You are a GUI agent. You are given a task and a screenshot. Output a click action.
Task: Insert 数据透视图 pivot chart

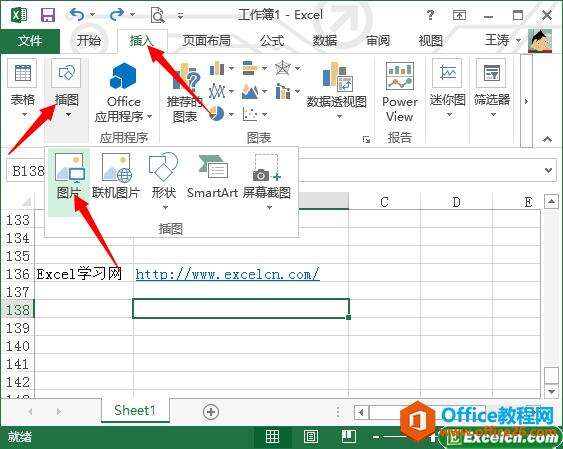[x=336, y=90]
